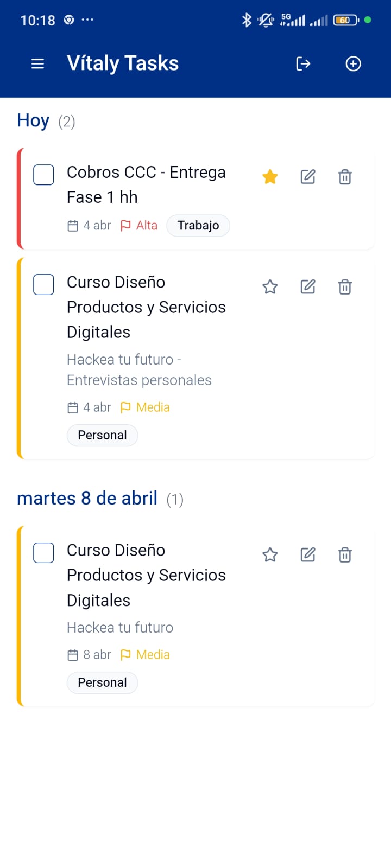Tap the Personal tag on today's task

tap(102, 435)
